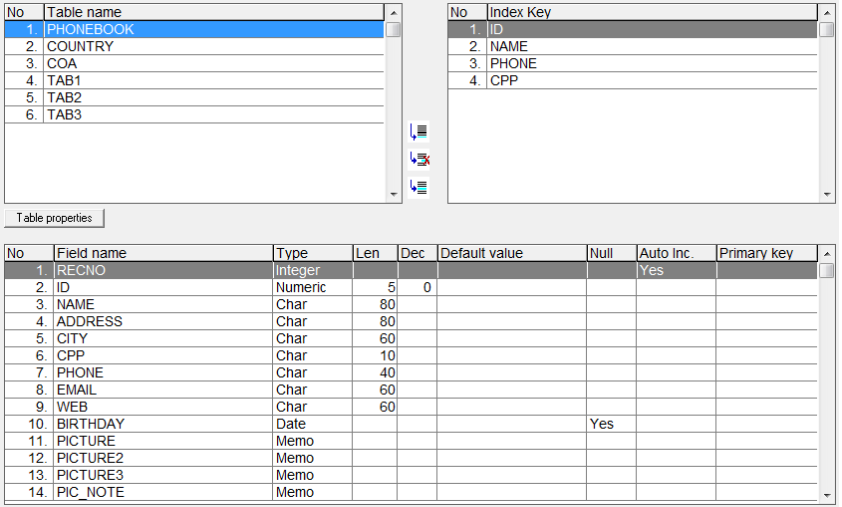842x507 pixels.
Task: Select the BIRTHDAY field
Action: pyautogui.click(x=163, y=424)
